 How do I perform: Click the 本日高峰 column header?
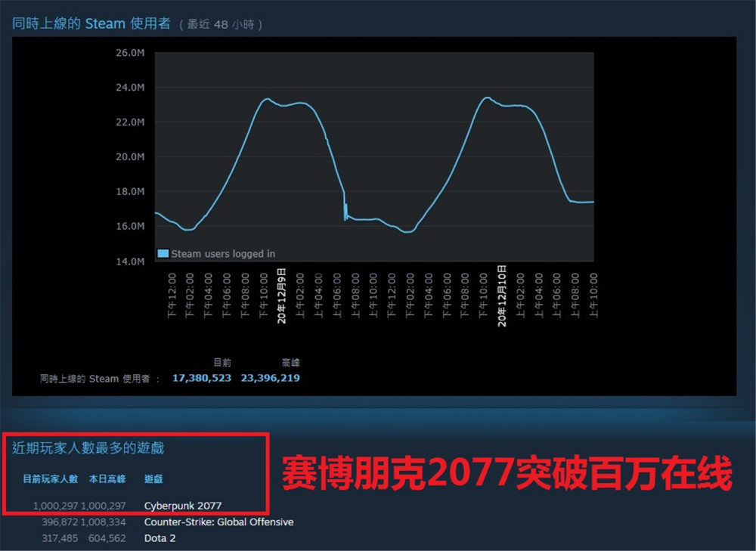107,478
